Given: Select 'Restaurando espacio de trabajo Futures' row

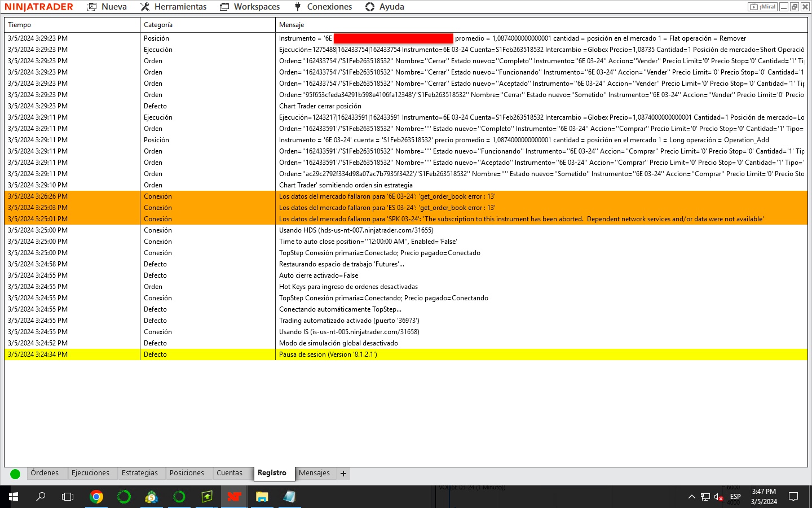Looking at the screenshot, I should 406,264.
